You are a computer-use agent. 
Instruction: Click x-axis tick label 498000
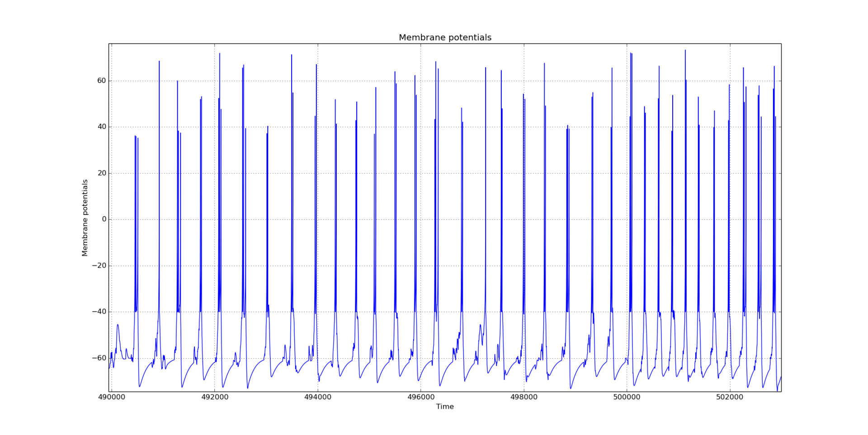(x=524, y=397)
